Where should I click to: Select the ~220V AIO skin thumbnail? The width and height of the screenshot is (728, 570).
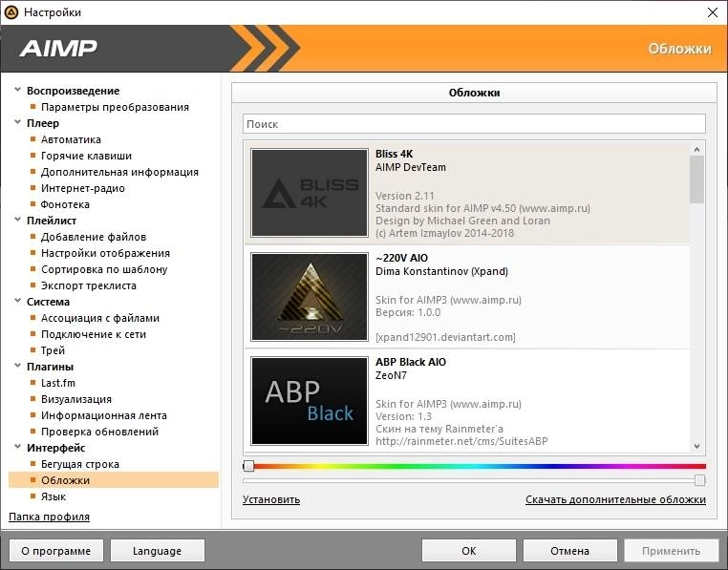(310, 297)
